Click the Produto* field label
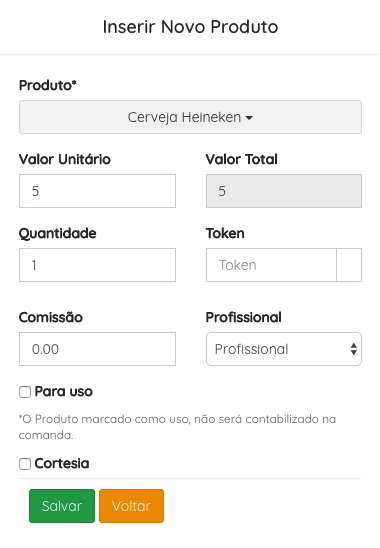The height and width of the screenshot is (548, 380). tap(48, 85)
